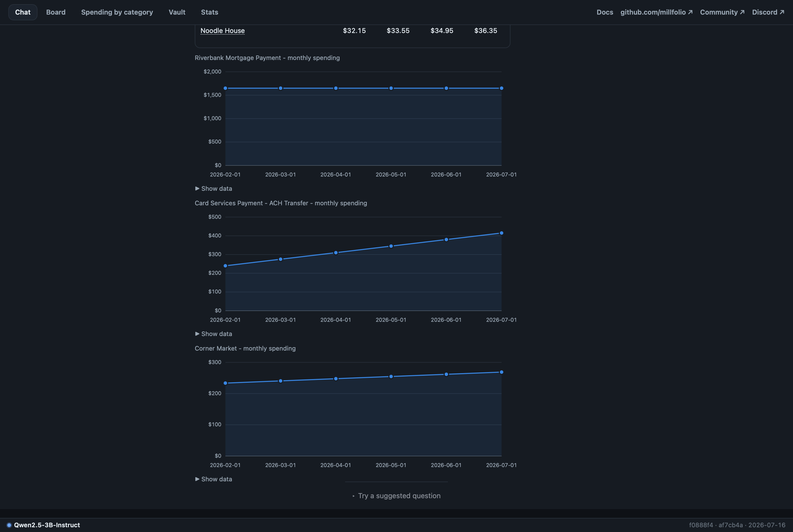Click the blue status dot beside Qwen2.5-3B-Instruct
793x532 pixels.
[x=9, y=525]
